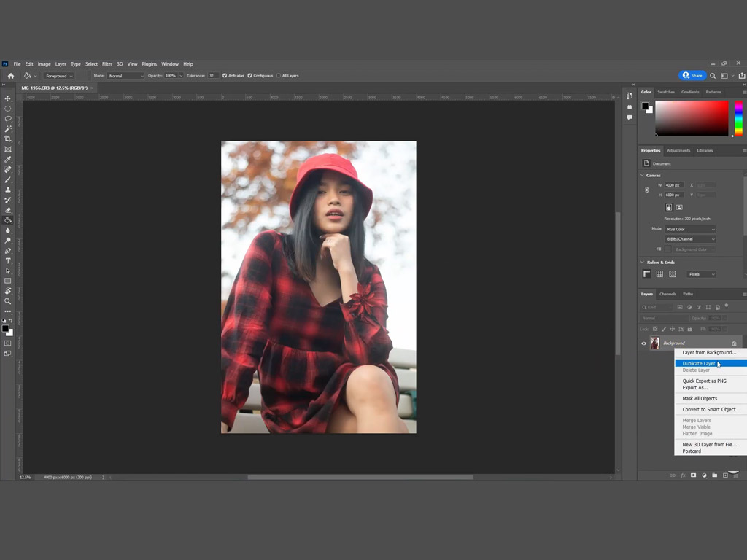The image size is (747, 560).
Task: Enable the All Layers checkbox
Action: tap(279, 76)
